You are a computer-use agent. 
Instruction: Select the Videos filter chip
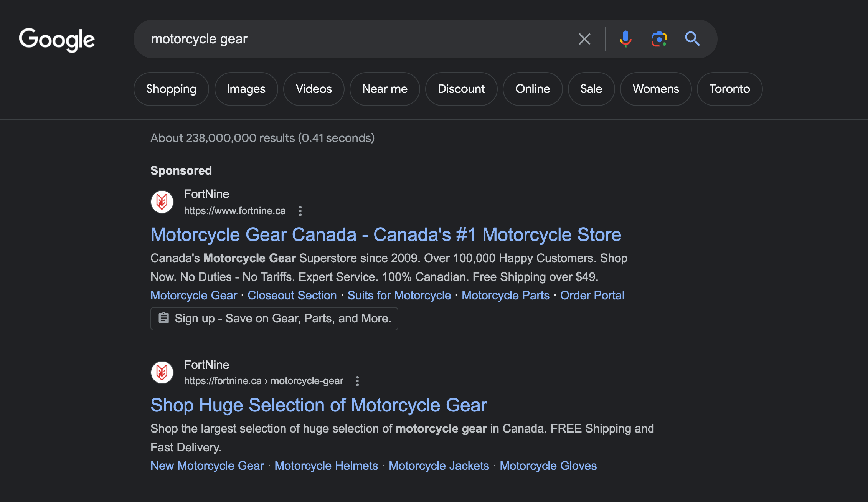[314, 89]
